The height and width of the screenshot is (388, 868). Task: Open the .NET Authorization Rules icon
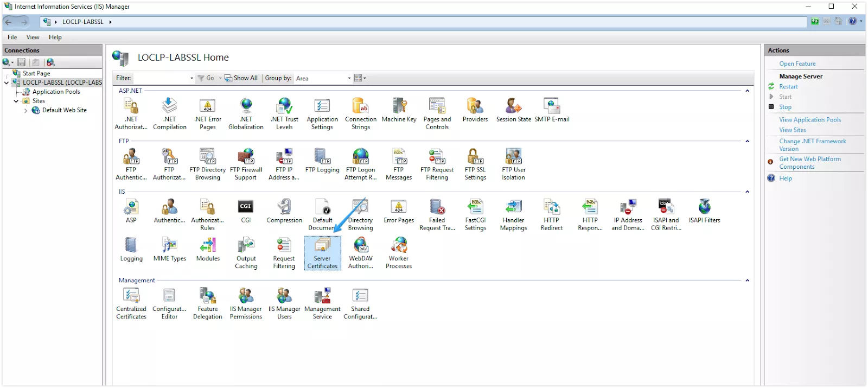click(x=131, y=114)
